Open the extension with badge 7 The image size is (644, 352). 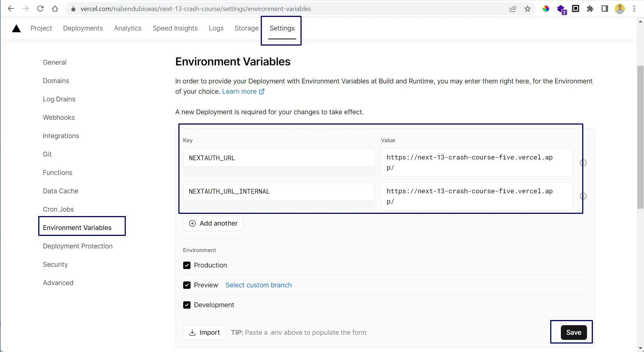[561, 9]
